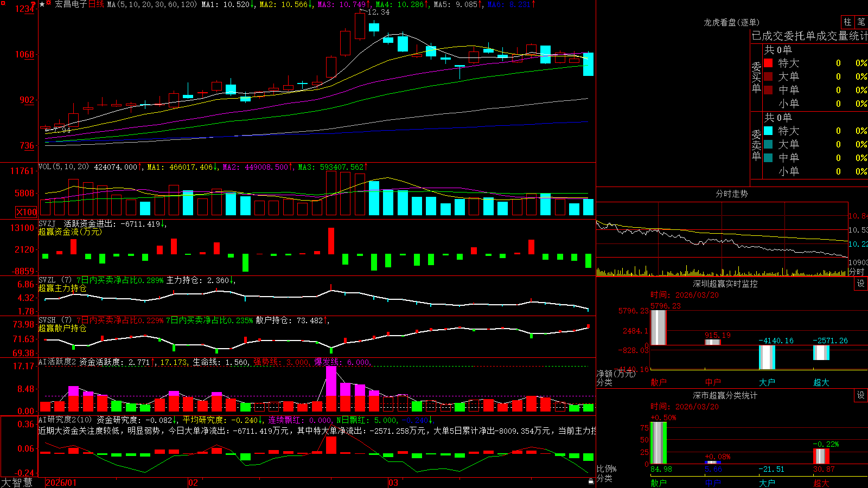
Task: Click the dark red 中单 buy order swatch
Action: (768, 90)
